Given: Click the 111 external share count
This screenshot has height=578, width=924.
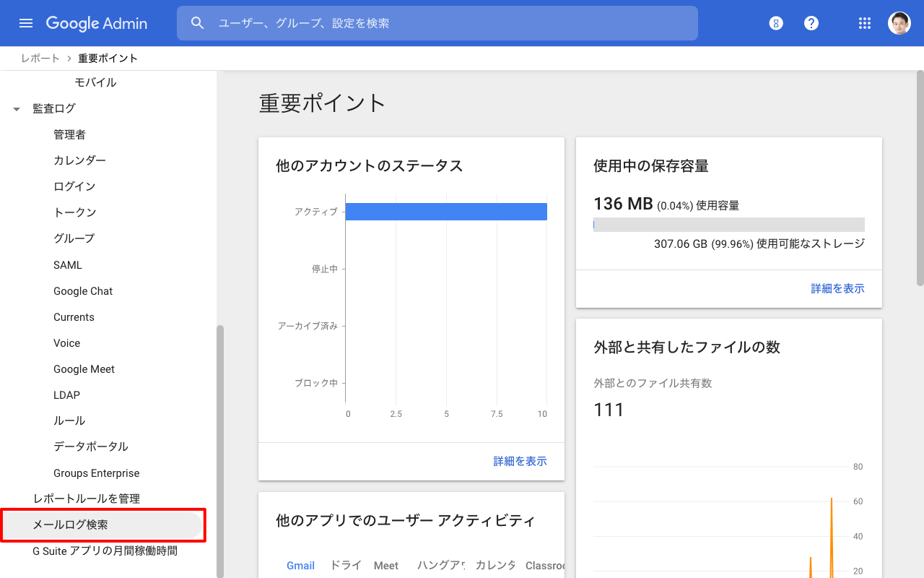Looking at the screenshot, I should tap(609, 410).
